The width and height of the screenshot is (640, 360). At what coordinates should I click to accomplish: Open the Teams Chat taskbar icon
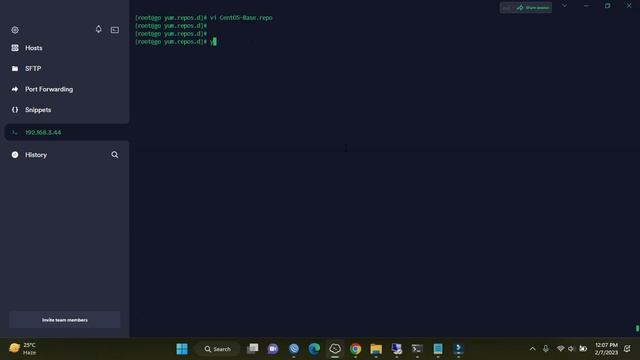[x=273, y=349]
